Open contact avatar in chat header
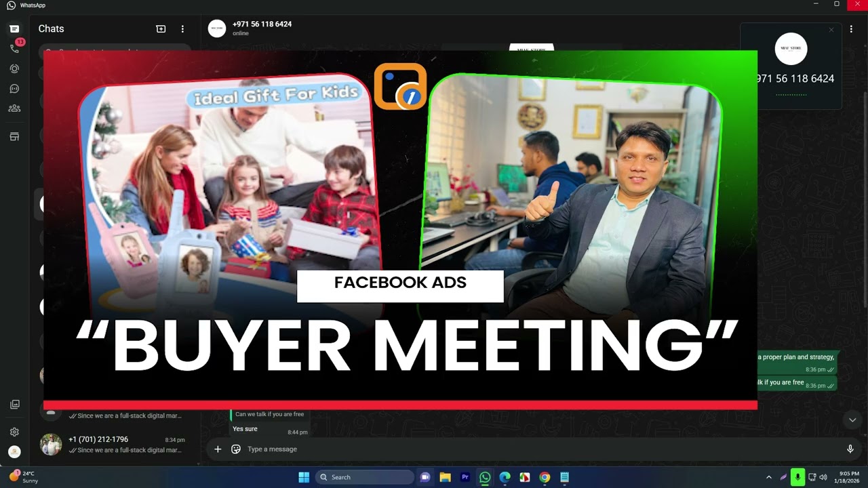Viewport: 868px width, 488px height. (217, 28)
